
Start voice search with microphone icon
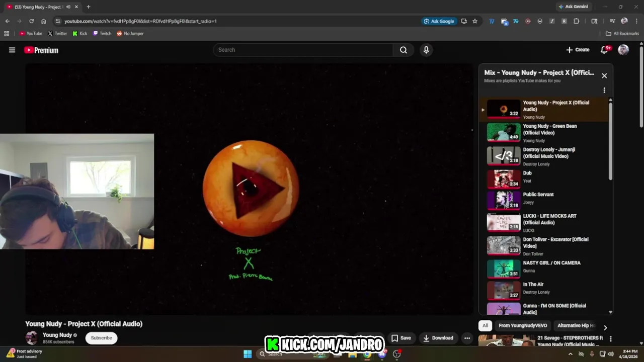tap(426, 50)
